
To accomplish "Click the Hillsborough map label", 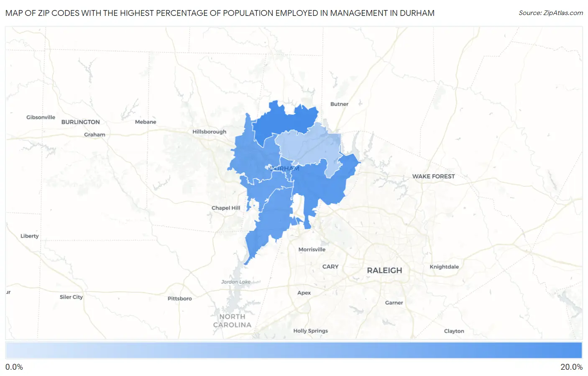I will point(209,132).
